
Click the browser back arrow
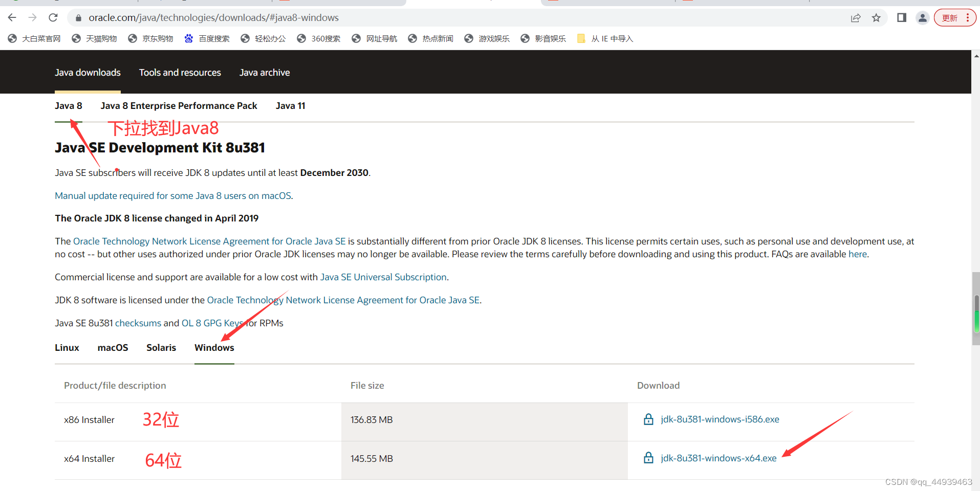pos(12,18)
